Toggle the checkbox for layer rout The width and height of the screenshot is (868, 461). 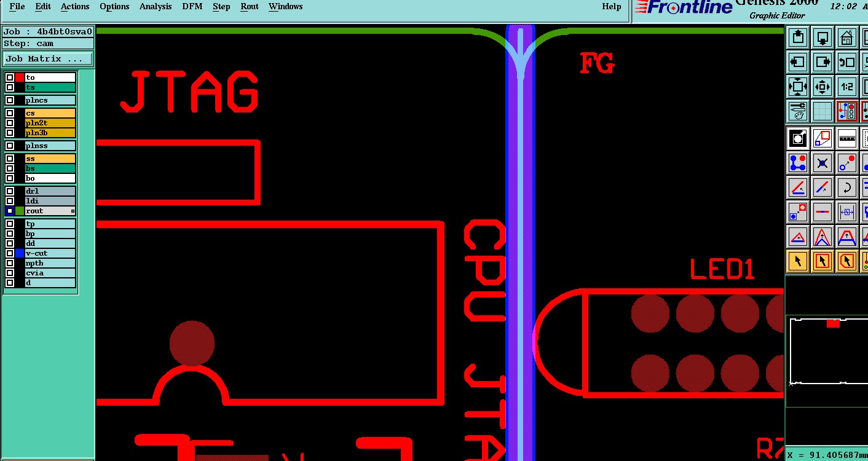click(x=10, y=211)
